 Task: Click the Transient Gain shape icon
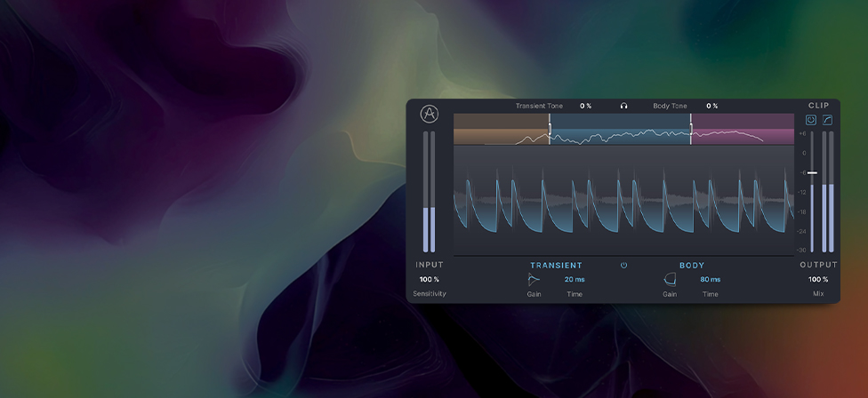point(534,279)
